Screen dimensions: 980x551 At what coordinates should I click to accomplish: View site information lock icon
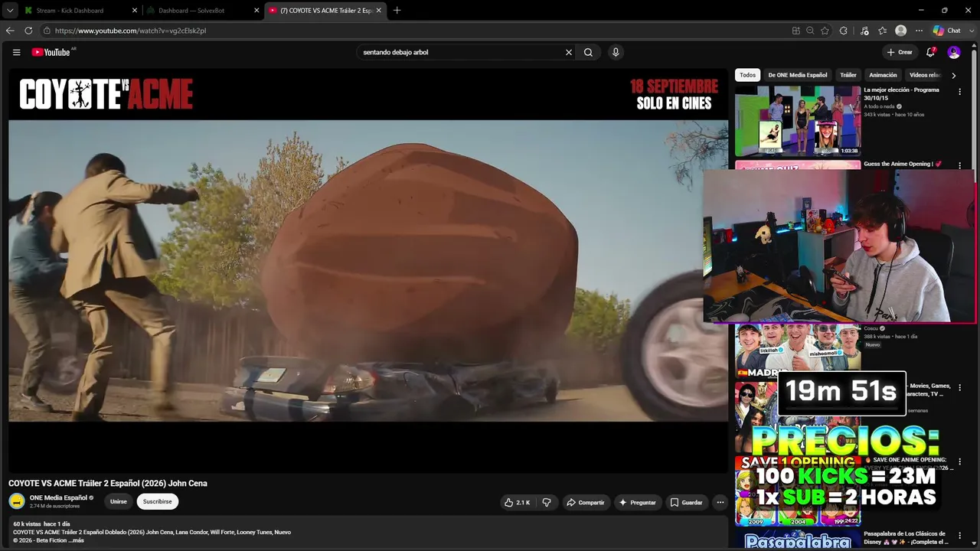tap(47, 31)
